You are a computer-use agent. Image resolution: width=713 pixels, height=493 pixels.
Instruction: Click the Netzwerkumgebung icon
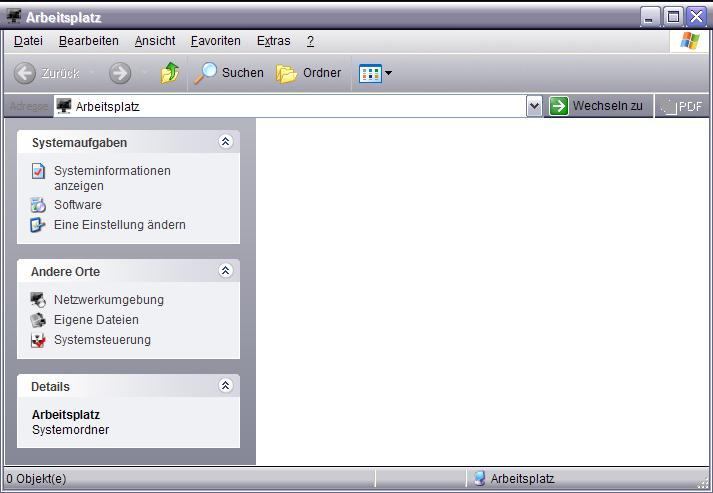(x=38, y=300)
